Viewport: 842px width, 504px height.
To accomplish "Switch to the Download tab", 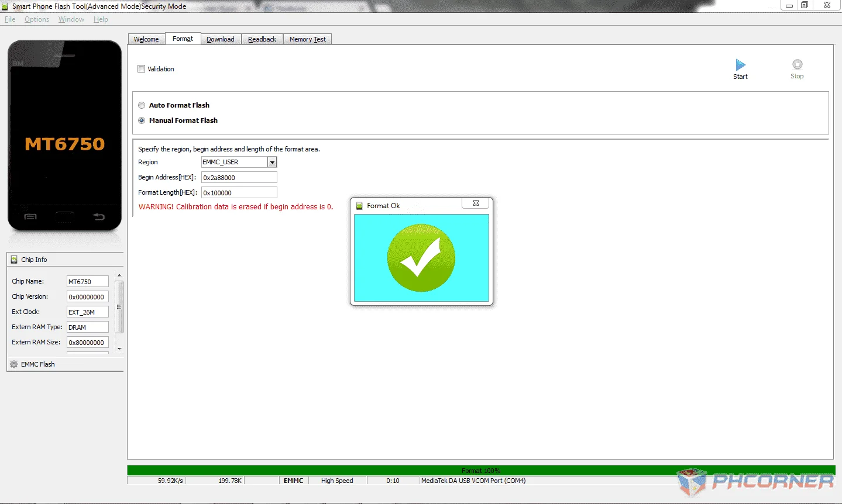I will 221,39.
